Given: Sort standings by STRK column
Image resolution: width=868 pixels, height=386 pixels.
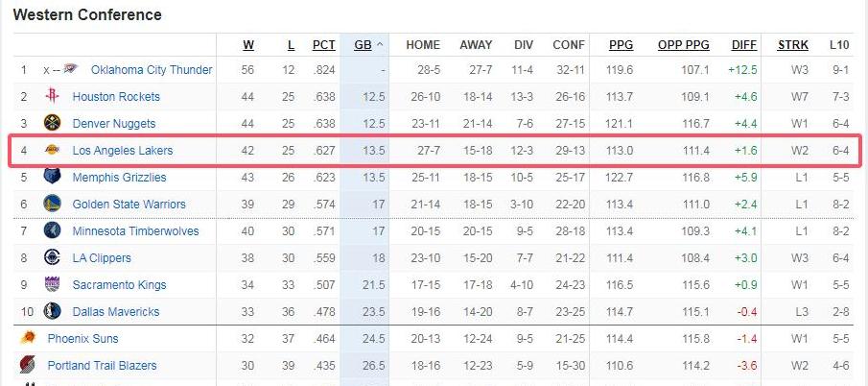Looking at the screenshot, I should click(x=793, y=45).
